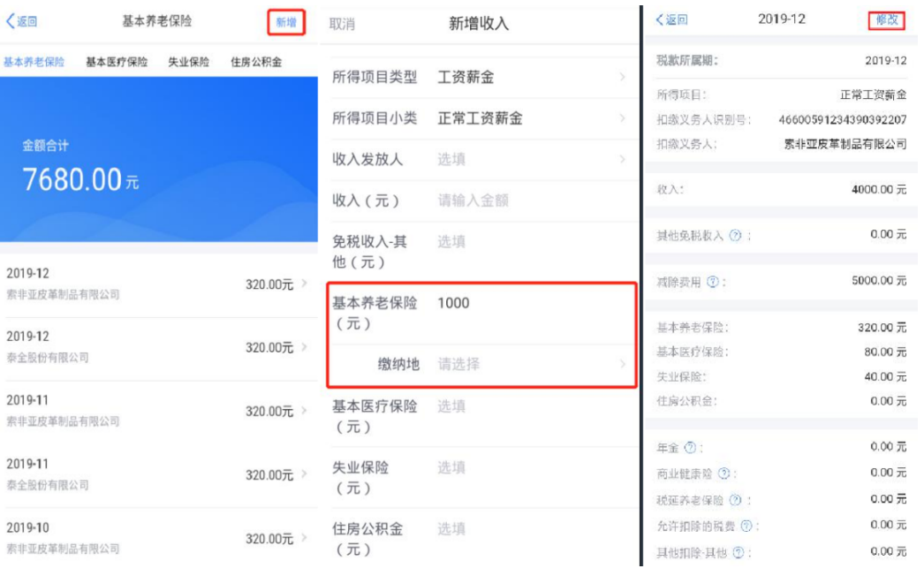Tap help icon next to 其他免税收入
924x576 pixels.
tap(734, 235)
